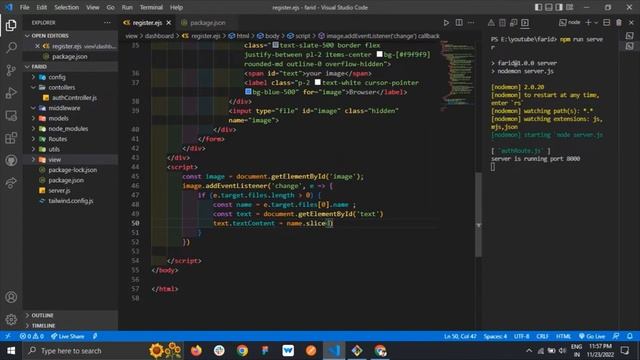Toggle primary side bar layout icon

538,7
